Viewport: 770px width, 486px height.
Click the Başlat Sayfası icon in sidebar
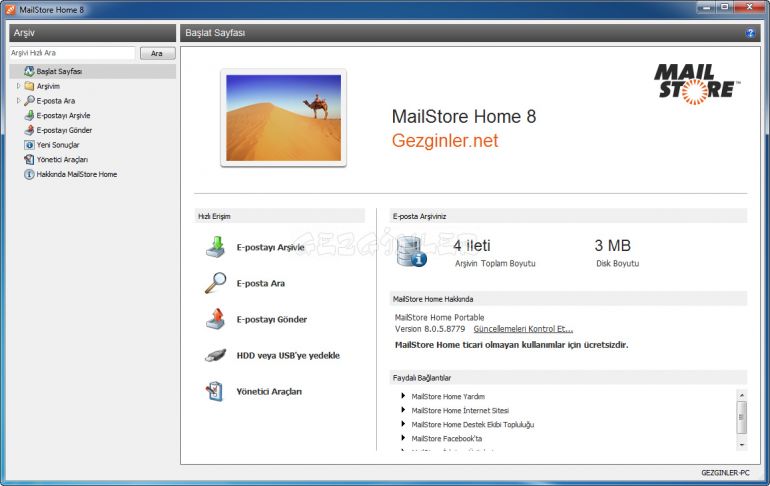[29, 71]
